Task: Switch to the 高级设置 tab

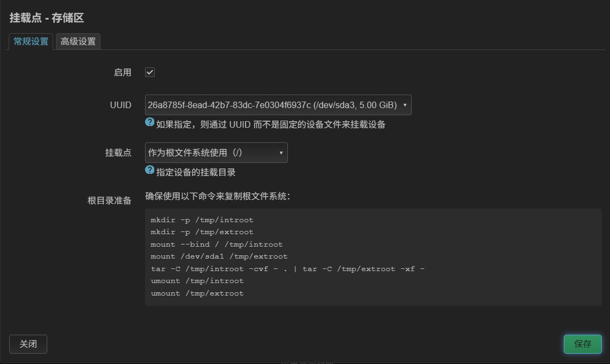Action: pyautogui.click(x=78, y=41)
